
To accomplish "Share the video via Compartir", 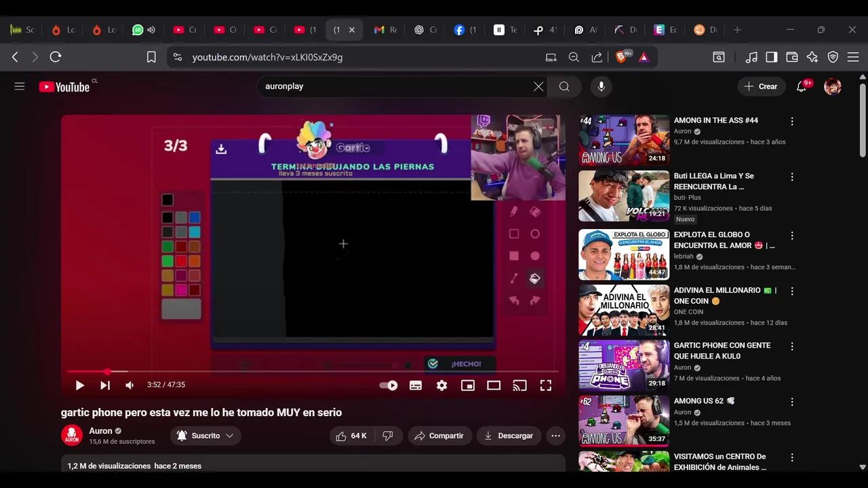I will (439, 436).
